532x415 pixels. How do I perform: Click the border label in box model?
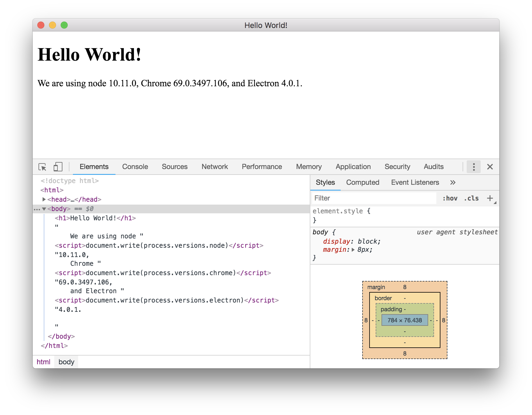pos(383,298)
